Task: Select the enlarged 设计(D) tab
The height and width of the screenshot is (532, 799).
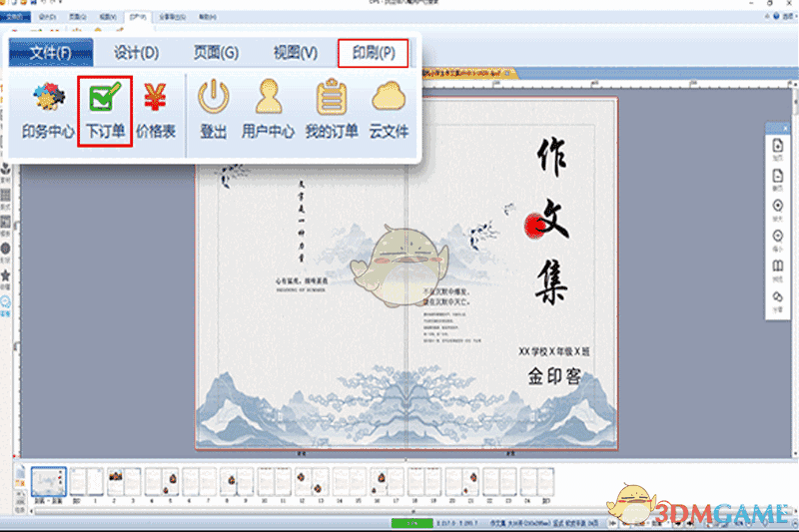Action: [136, 53]
